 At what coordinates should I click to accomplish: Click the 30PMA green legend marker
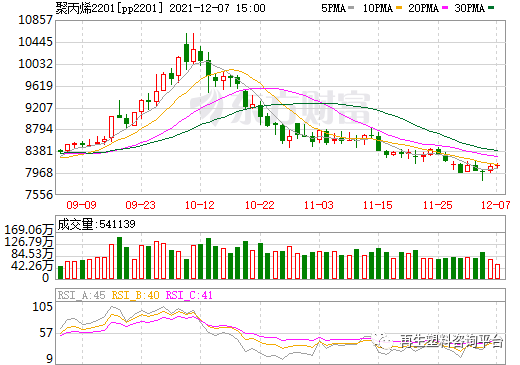coord(491,8)
